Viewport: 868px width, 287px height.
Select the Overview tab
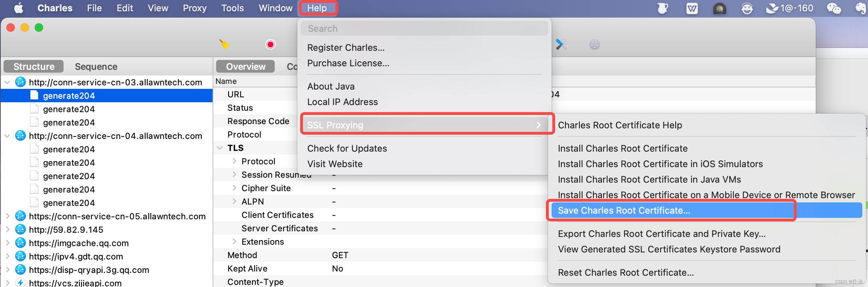click(x=245, y=66)
